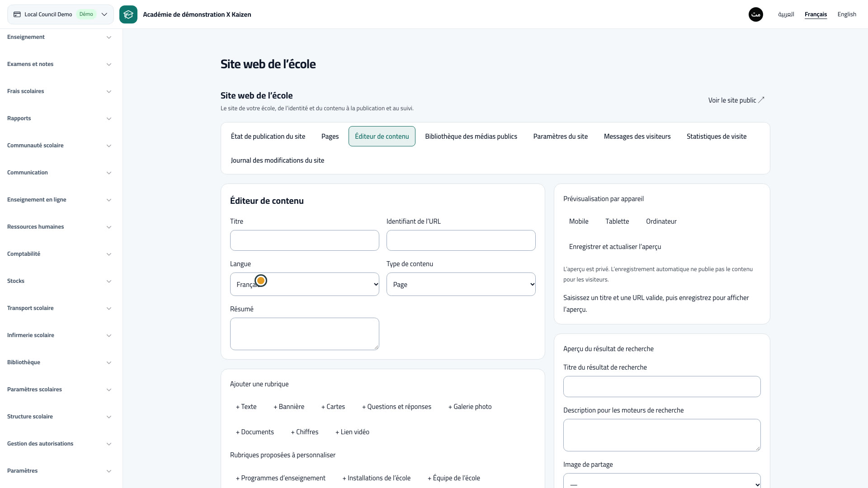Click Enregistrer et actualiser l'aperçu

[615, 247]
